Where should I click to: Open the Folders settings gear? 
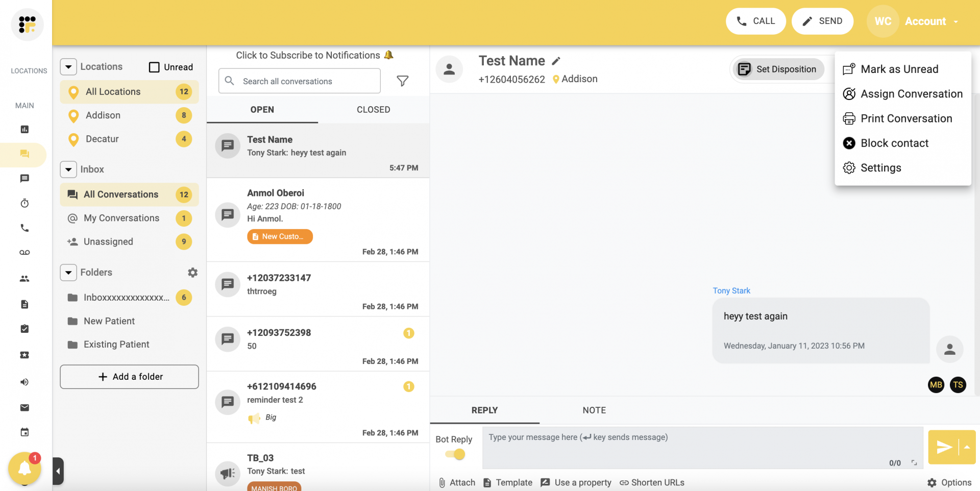point(192,273)
